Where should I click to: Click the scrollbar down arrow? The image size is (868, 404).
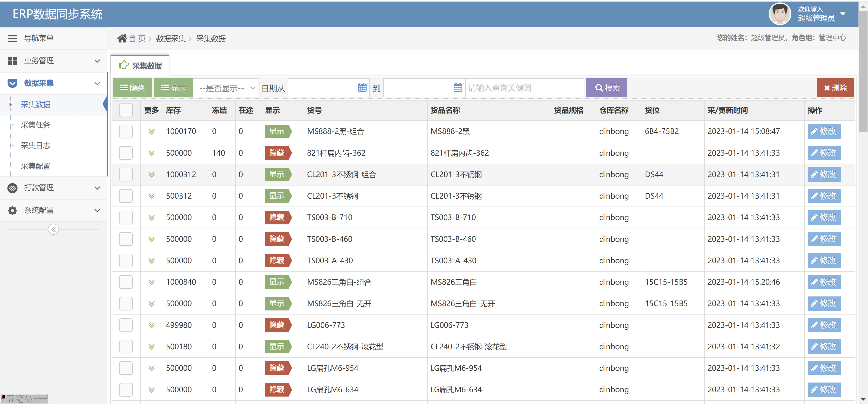coord(863,399)
